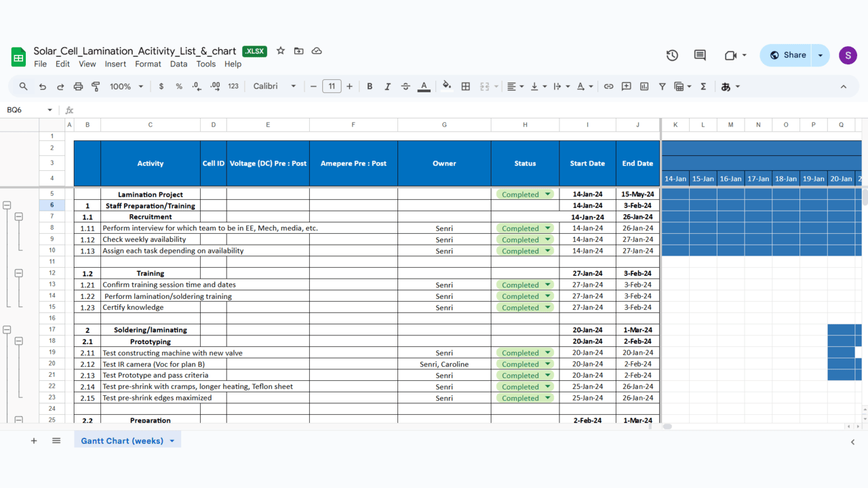Open the Format menu
868x488 pixels.
coord(148,64)
